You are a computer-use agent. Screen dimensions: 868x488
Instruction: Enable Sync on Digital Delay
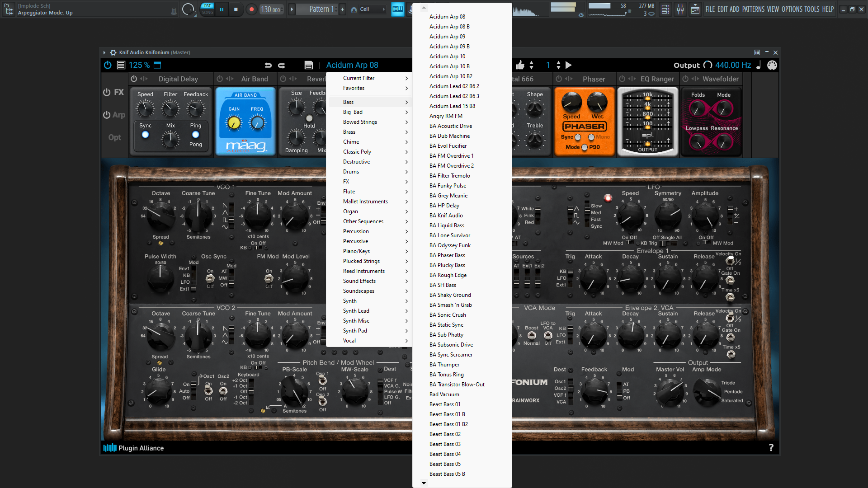pos(145,135)
